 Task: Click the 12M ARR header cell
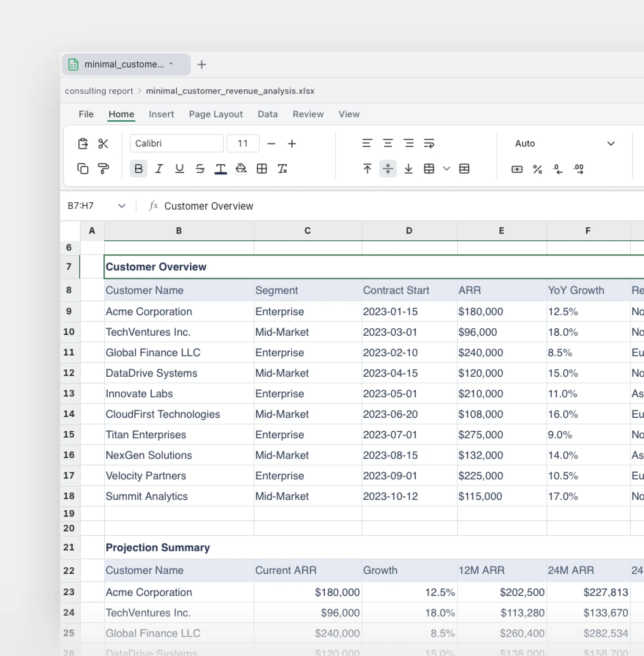coord(502,570)
